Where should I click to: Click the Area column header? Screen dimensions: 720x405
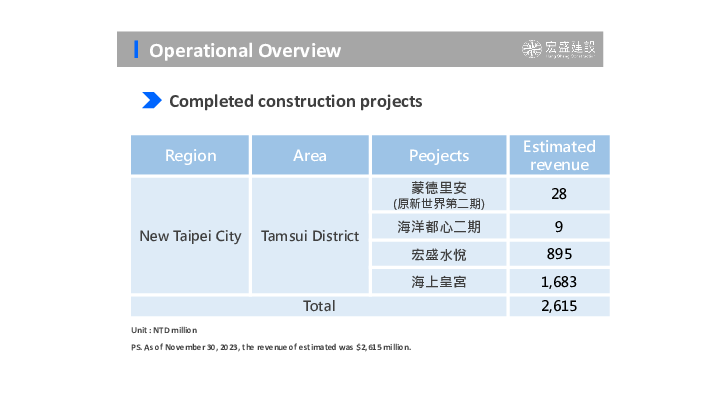310,155
